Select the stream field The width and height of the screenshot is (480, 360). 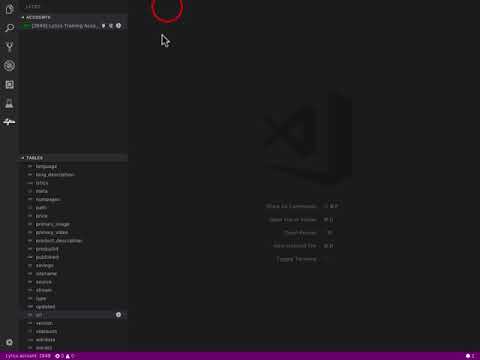coord(44,290)
